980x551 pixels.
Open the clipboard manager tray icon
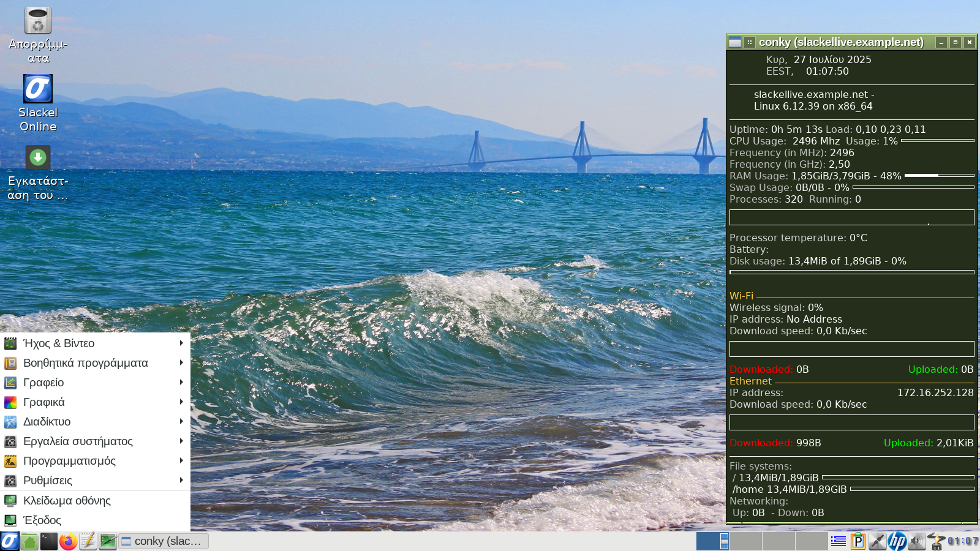tap(858, 541)
